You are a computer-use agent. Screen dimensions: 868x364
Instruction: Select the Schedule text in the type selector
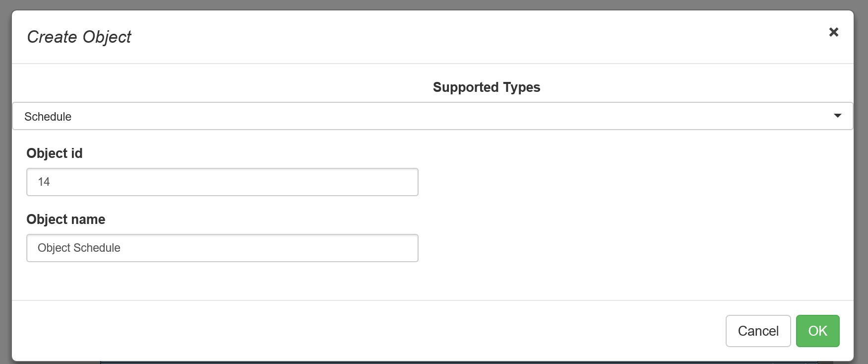[x=48, y=117]
